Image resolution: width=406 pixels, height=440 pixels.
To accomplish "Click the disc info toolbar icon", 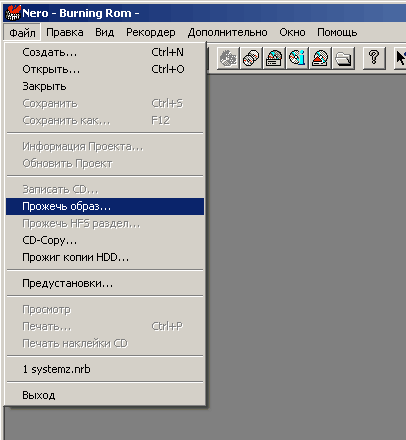I will [x=297, y=58].
